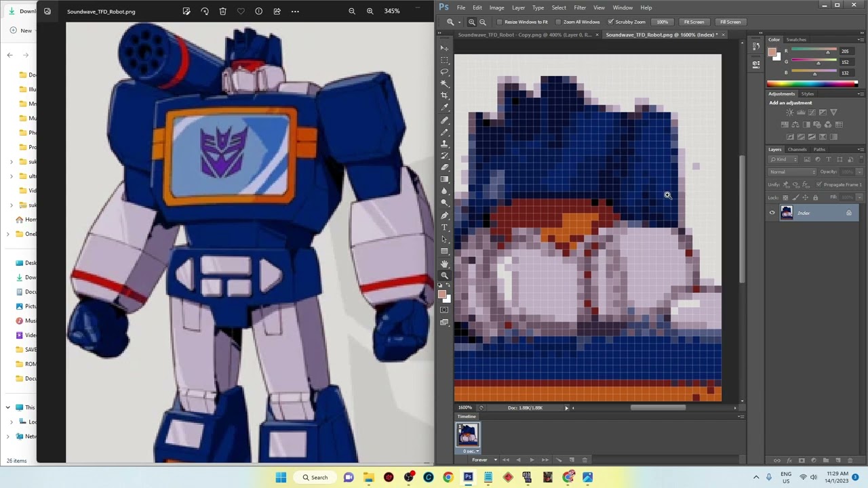Activate the Zoom In mode button

pyautogui.click(x=472, y=22)
